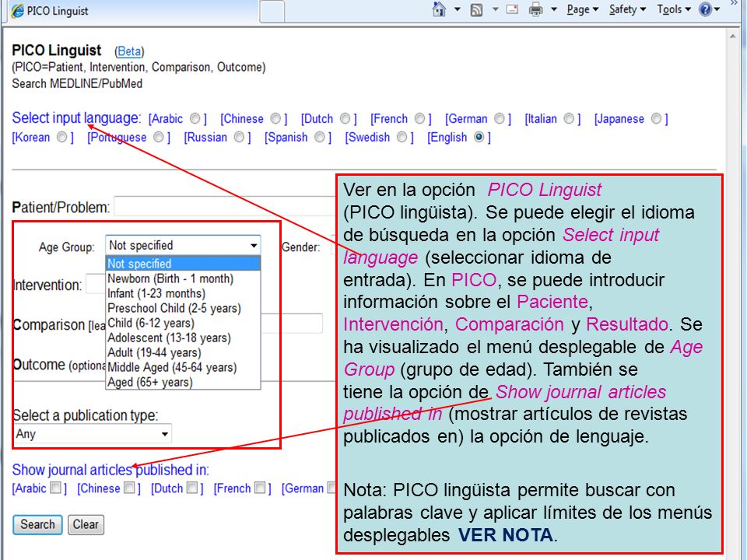Click the bold "PICO Linguist" page heading
Viewport: 747px width, 560px height.
[57, 50]
